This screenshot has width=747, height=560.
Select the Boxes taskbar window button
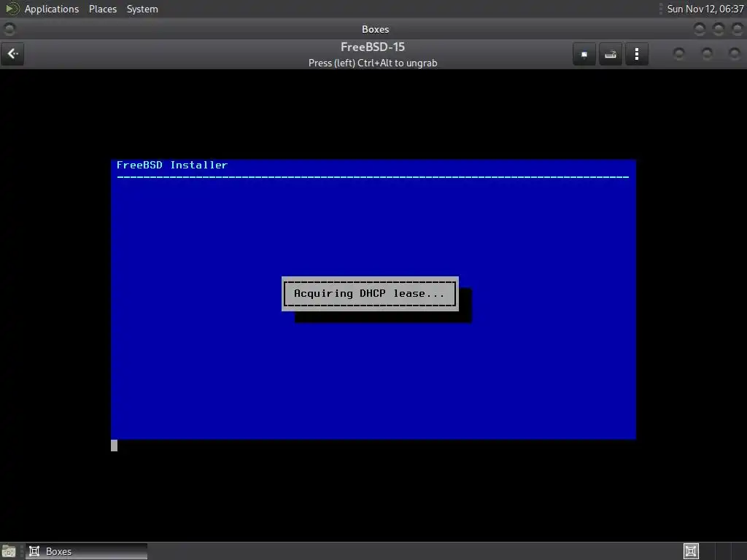click(86, 551)
